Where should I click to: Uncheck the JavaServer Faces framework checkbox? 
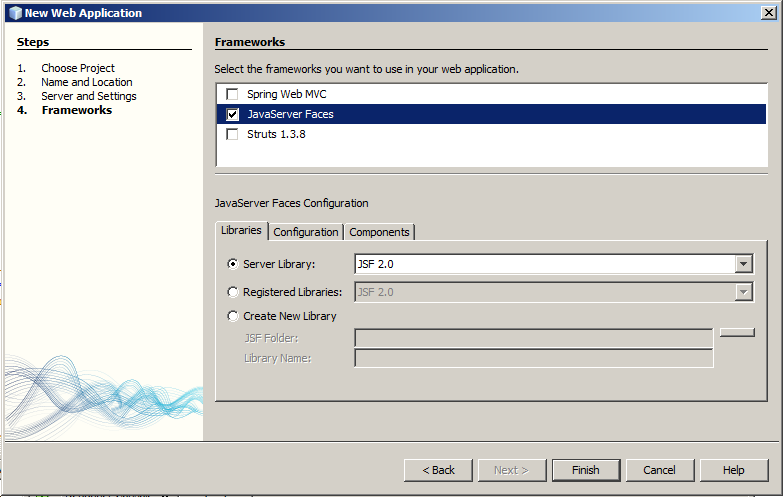233,114
